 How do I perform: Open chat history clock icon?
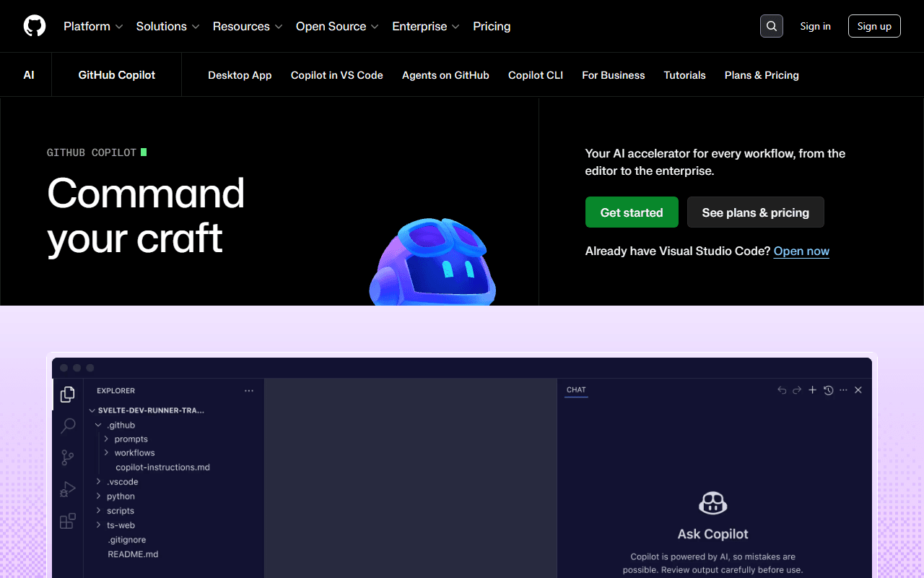[x=828, y=390]
